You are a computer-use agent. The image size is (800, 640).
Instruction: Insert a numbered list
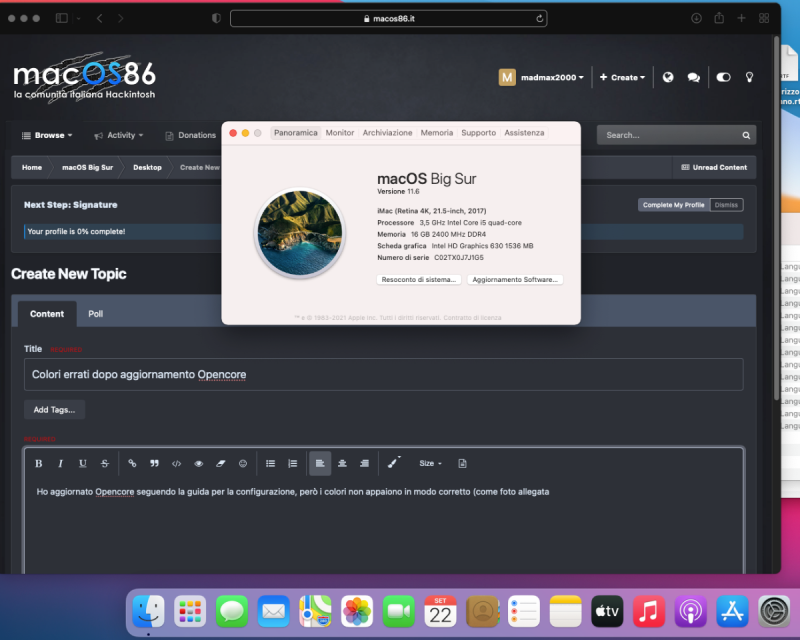click(x=292, y=463)
